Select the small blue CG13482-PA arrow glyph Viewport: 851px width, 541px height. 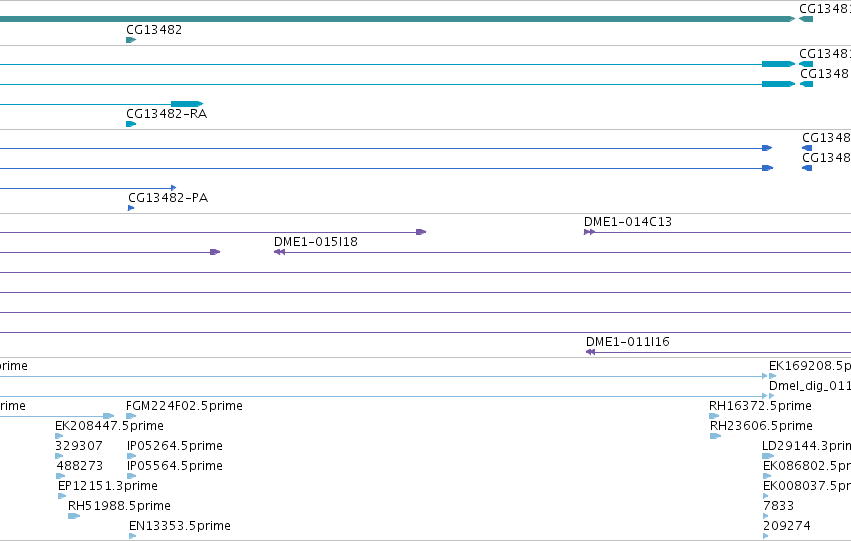131,208
